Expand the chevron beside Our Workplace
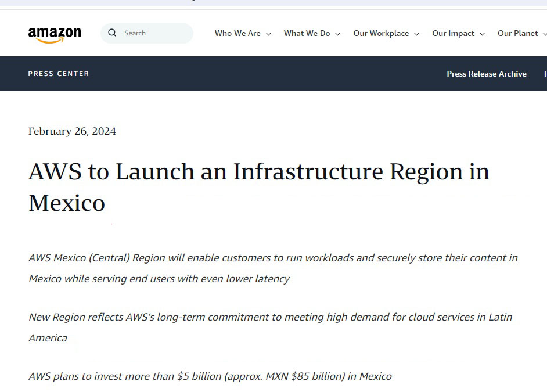Viewport: 547px width, 392px height. 417,34
